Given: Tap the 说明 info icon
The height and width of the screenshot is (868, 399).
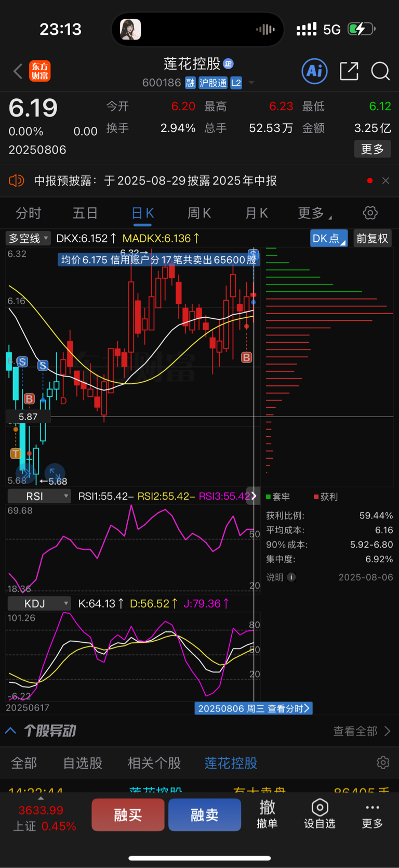Looking at the screenshot, I should point(291,577).
